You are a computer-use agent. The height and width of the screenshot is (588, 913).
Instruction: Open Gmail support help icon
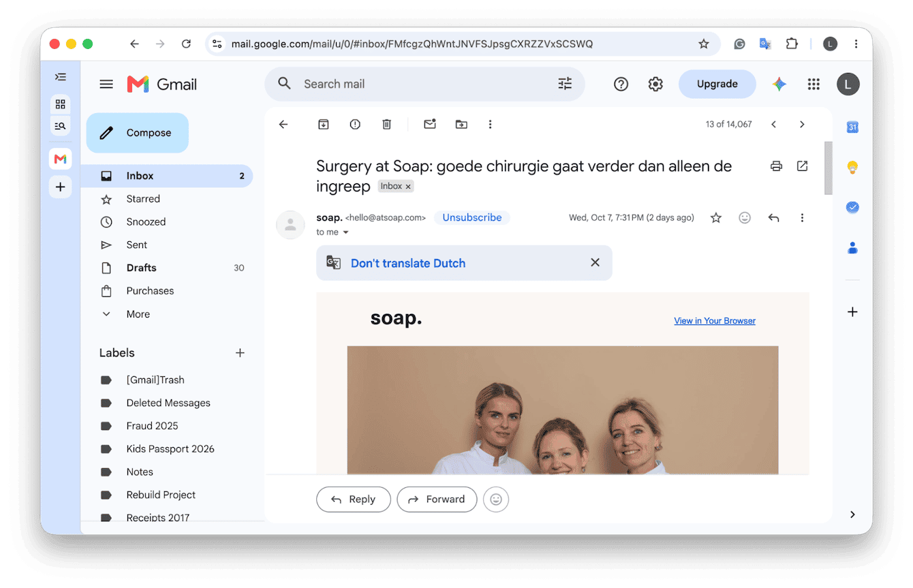[621, 84]
